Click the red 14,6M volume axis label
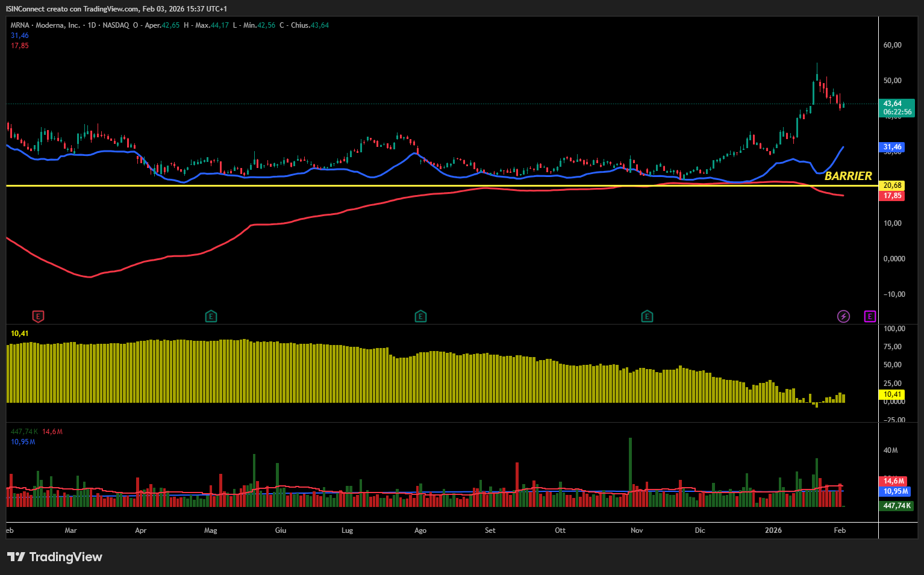Screen dimensions: 924x575 click(x=894, y=481)
